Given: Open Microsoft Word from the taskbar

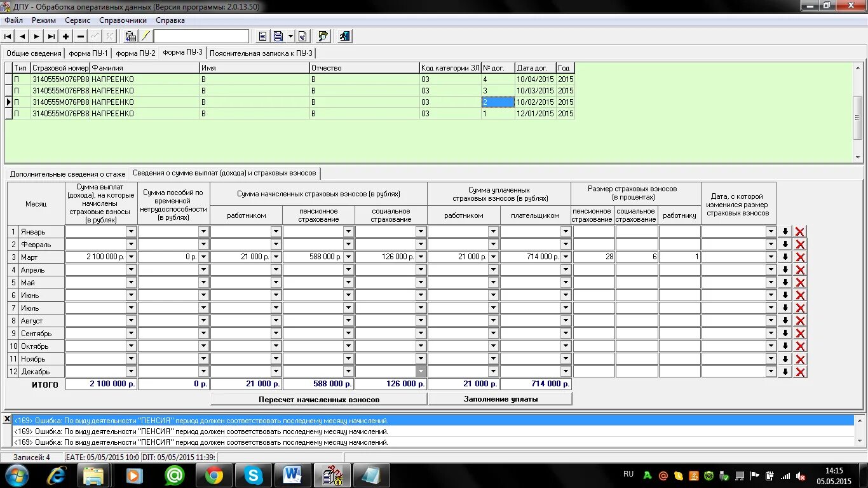Looking at the screenshot, I should [292, 475].
